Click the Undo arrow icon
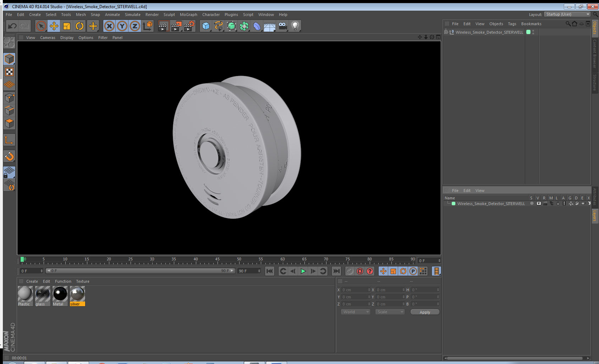 pyautogui.click(x=12, y=26)
